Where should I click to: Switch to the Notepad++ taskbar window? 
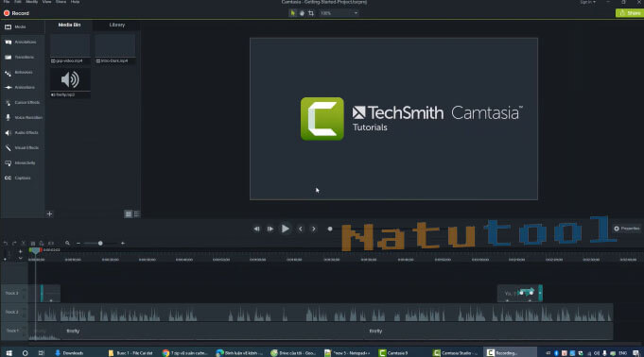347,353
